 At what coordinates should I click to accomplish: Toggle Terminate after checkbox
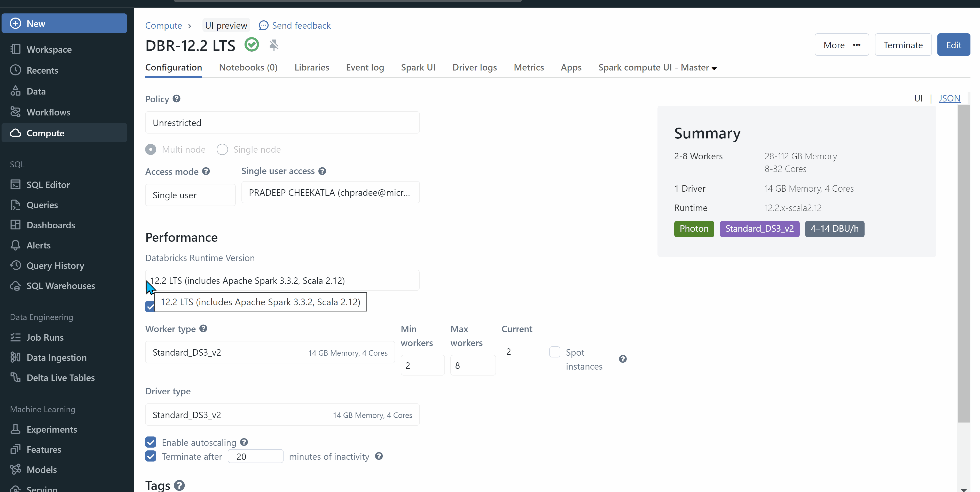(x=151, y=456)
